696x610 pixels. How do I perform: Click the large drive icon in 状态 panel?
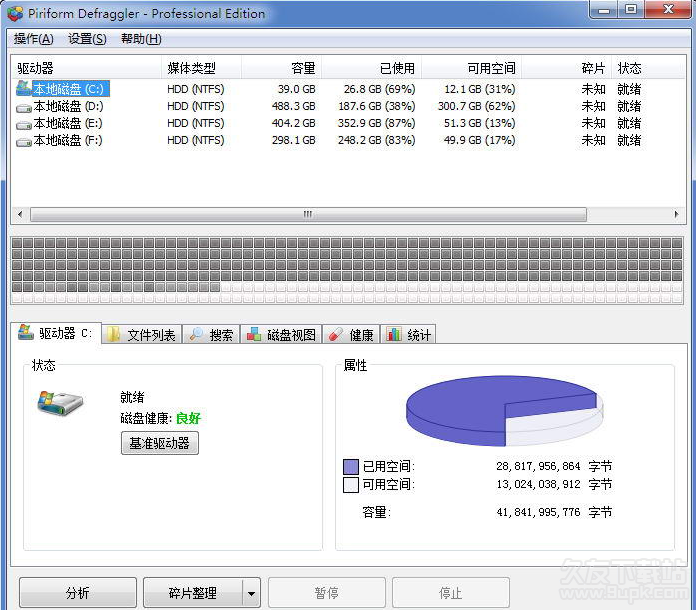click(x=60, y=403)
